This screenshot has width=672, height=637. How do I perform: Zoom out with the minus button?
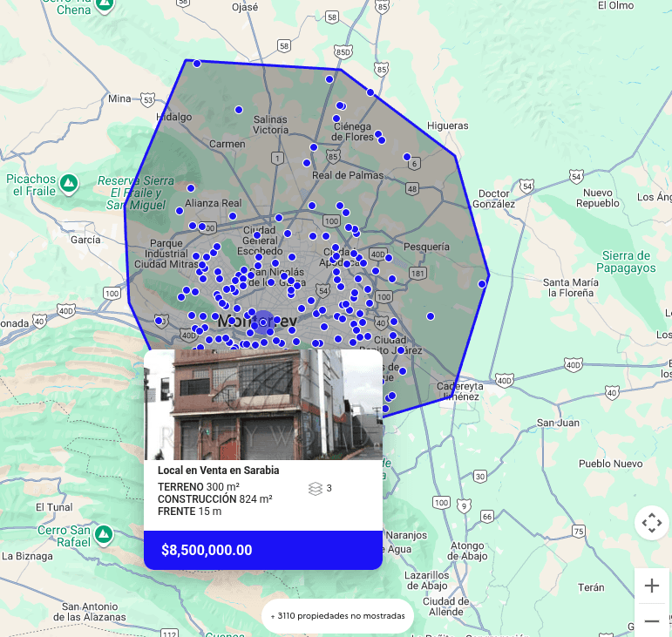click(651, 621)
